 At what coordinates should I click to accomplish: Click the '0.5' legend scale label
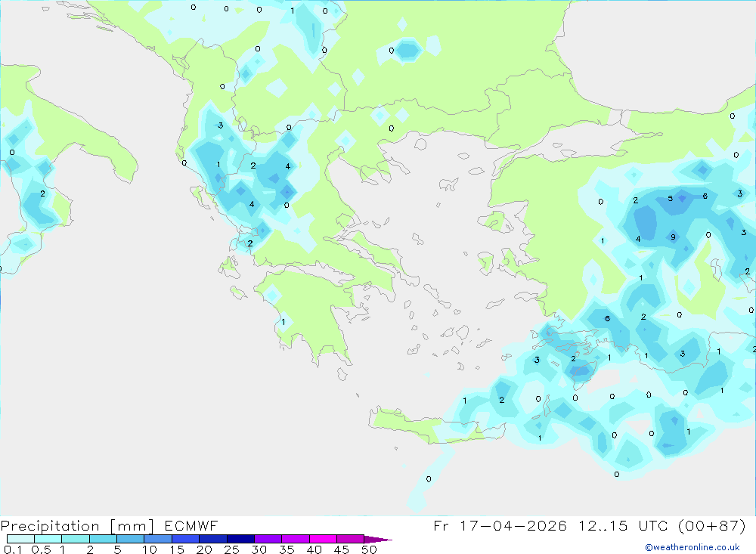pos(41,549)
